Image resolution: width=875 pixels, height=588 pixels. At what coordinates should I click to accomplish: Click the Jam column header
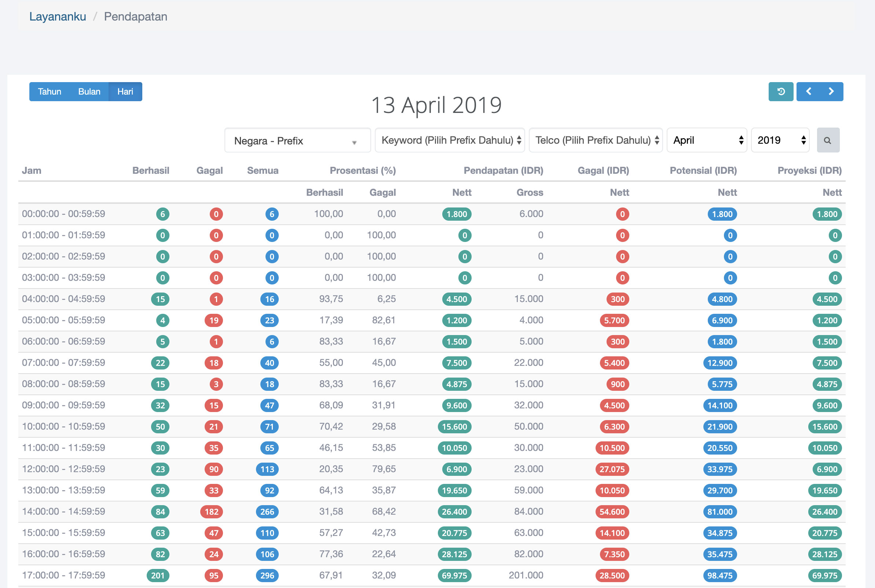tap(32, 170)
